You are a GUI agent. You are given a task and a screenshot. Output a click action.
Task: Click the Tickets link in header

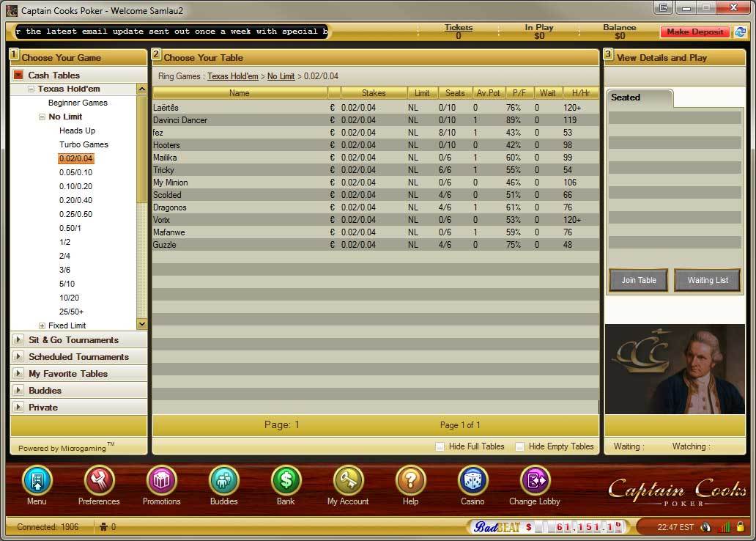click(459, 28)
